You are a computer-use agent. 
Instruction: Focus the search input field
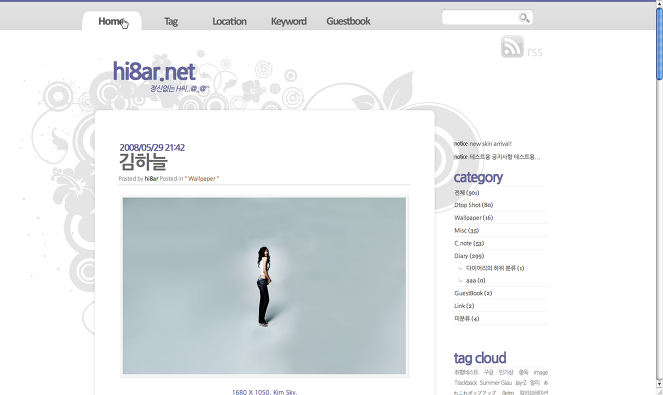(x=480, y=17)
